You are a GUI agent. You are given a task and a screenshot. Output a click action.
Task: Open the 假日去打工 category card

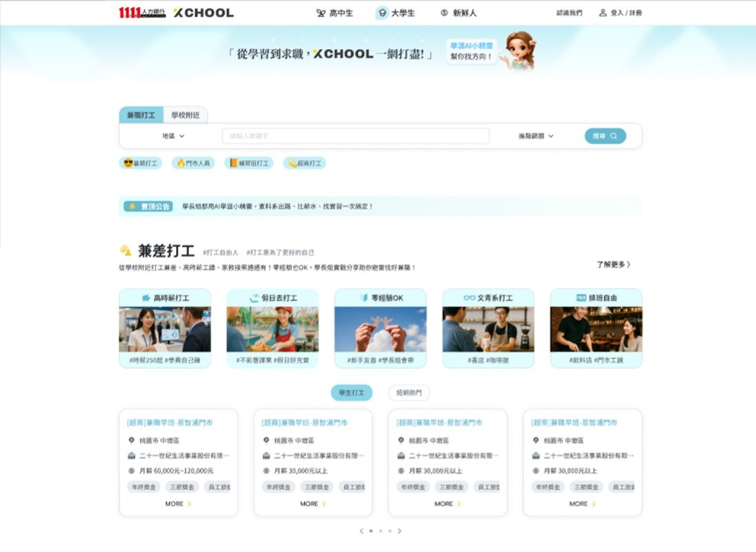[x=273, y=328]
